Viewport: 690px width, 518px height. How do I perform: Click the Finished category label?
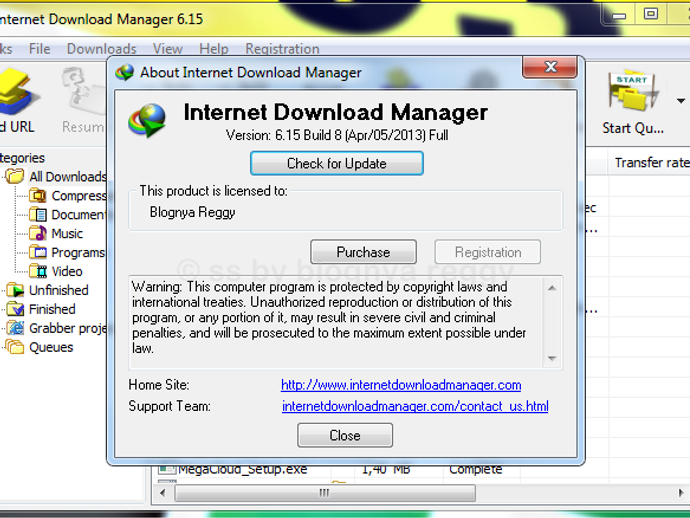point(52,309)
